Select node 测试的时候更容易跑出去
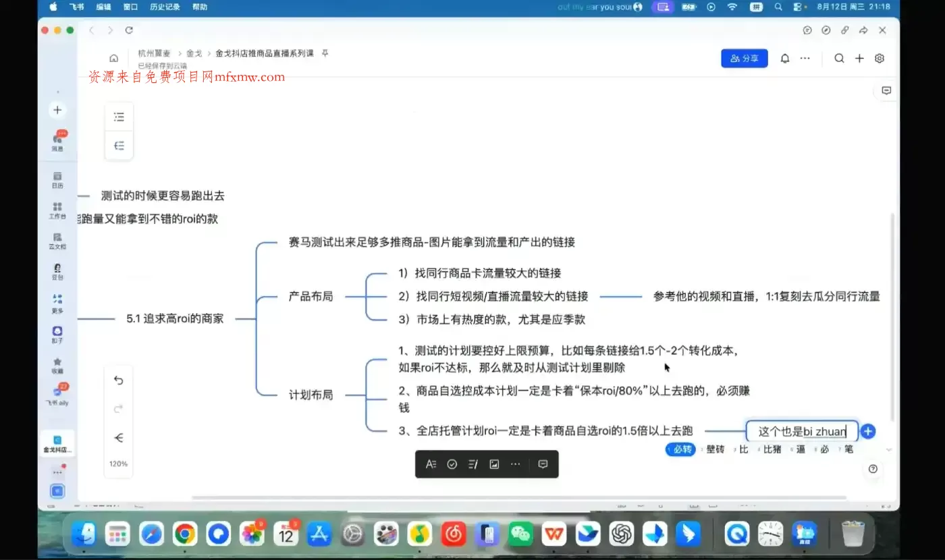The width and height of the screenshot is (945, 560). pos(163,196)
